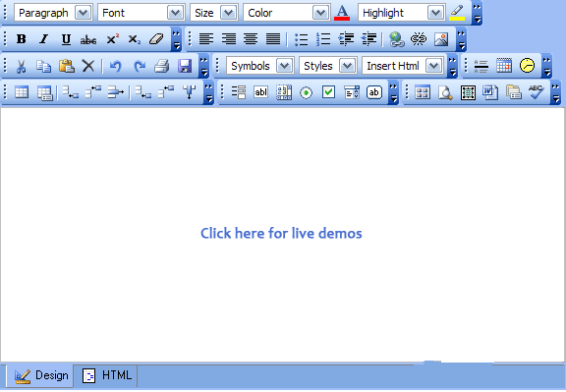The image size is (566, 392).
Task: Insert checkbox form element
Action: click(328, 92)
